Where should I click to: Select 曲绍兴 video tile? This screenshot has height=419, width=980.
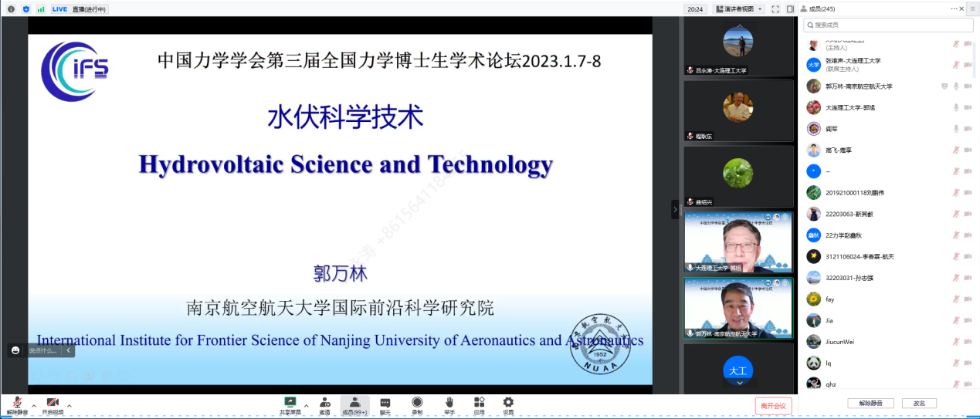click(738, 176)
